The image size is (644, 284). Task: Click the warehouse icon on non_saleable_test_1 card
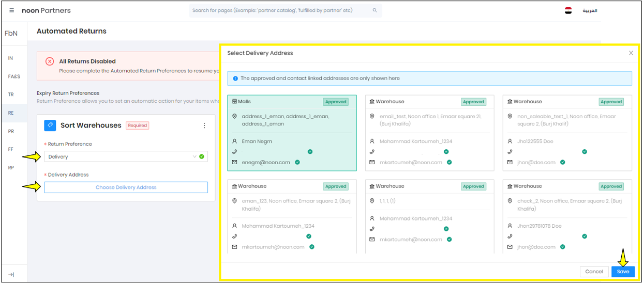point(510,102)
